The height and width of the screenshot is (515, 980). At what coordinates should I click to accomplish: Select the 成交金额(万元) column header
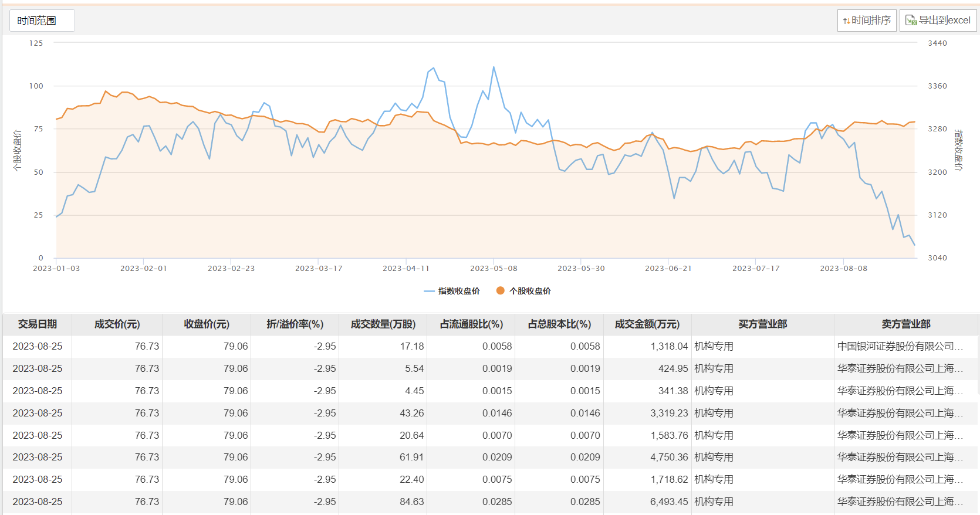tap(647, 324)
